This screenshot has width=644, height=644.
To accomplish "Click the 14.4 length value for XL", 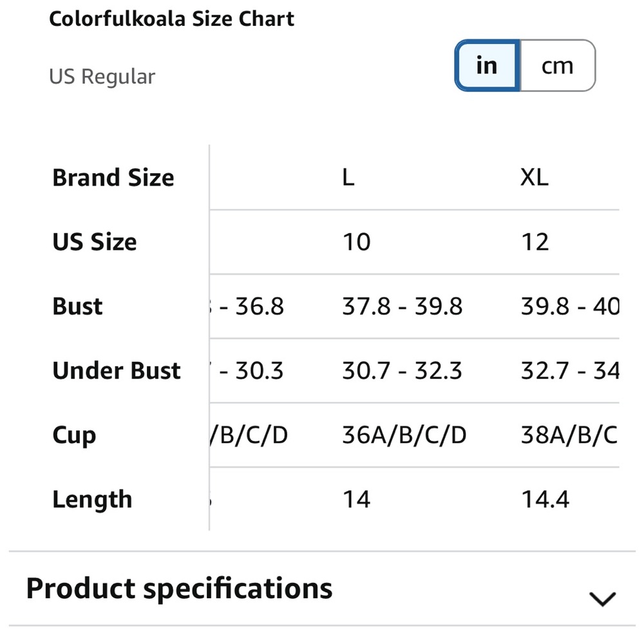I will [546, 499].
